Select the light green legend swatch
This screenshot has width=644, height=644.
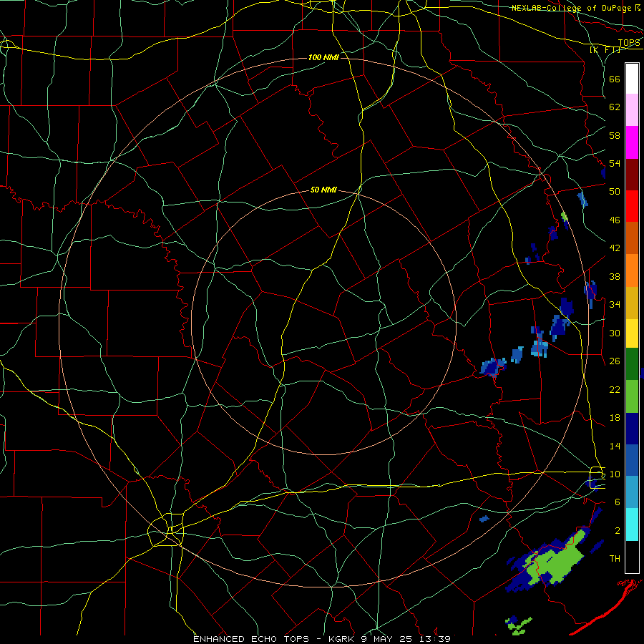632,396
